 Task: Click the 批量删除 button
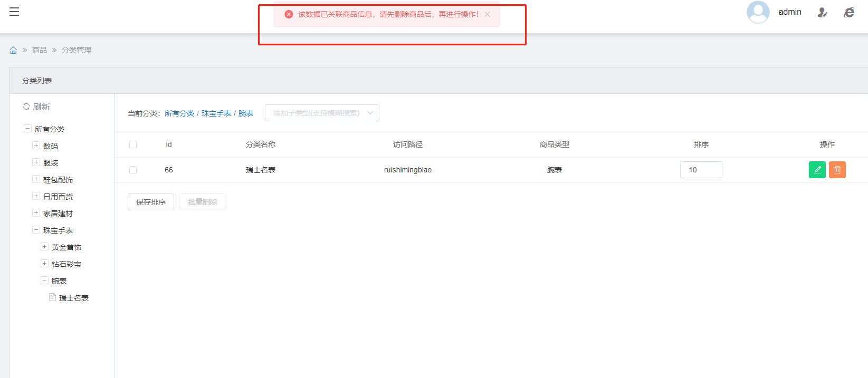point(203,202)
